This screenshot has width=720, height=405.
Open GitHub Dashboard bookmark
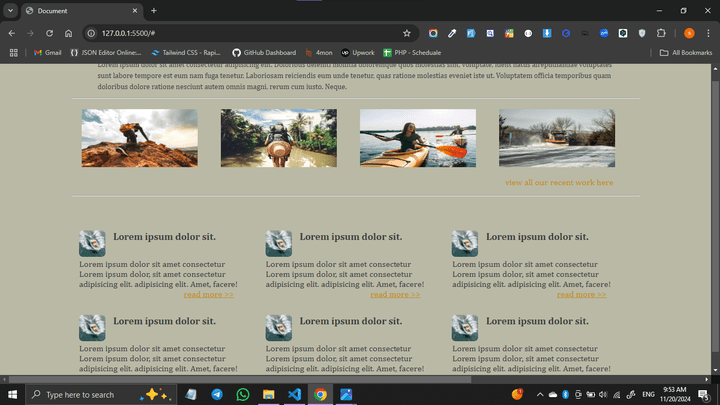point(264,53)
